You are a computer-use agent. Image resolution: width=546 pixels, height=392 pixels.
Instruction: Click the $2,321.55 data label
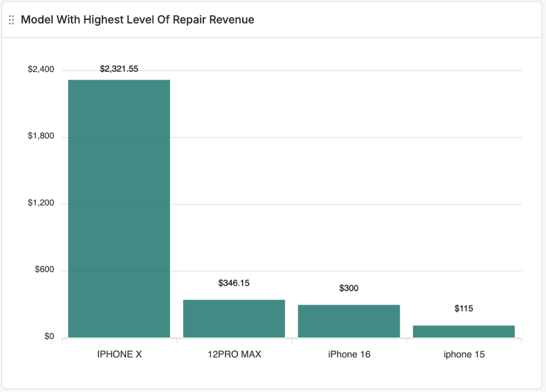(x=118, y=69)
